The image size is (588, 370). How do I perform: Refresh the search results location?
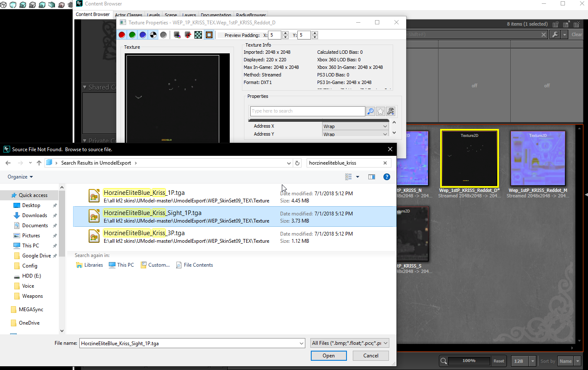pos(297,163)
